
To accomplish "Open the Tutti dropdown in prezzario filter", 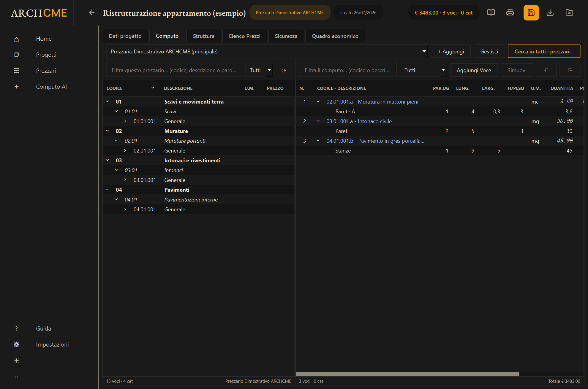I will click(x=259, y=70).
